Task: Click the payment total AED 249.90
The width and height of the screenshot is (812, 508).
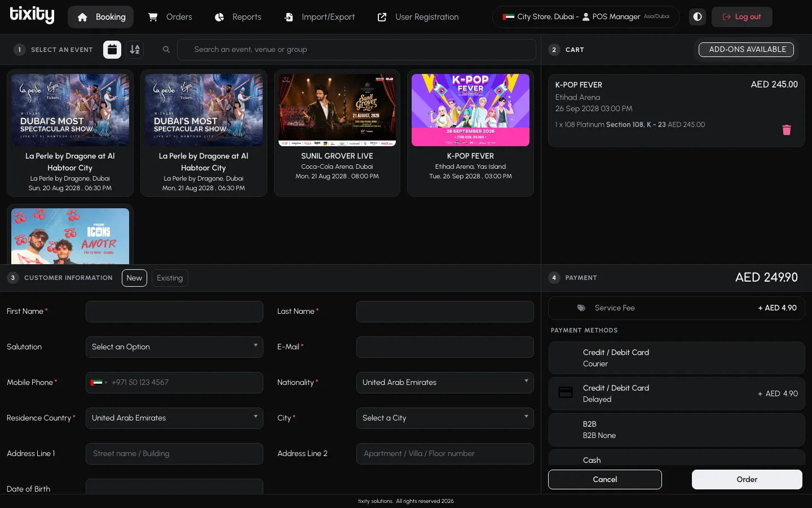Action: (x=766, y=277)
